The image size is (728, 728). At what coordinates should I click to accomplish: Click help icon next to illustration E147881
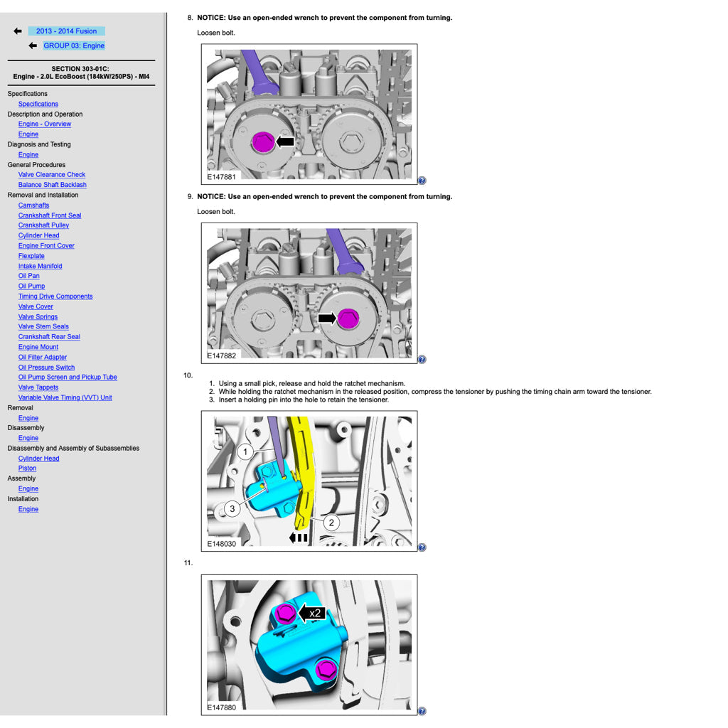coord(422,181)
